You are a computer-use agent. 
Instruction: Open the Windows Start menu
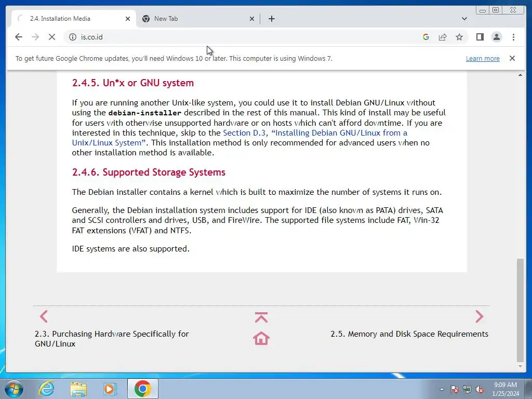(x=14, y=389)
